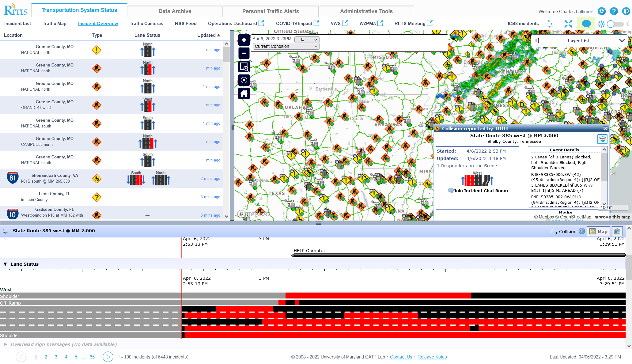Open the Traffic Cameras menu item
Viewport: 632px width, 364px height.
pyautogui.click(x=146, y=23)
